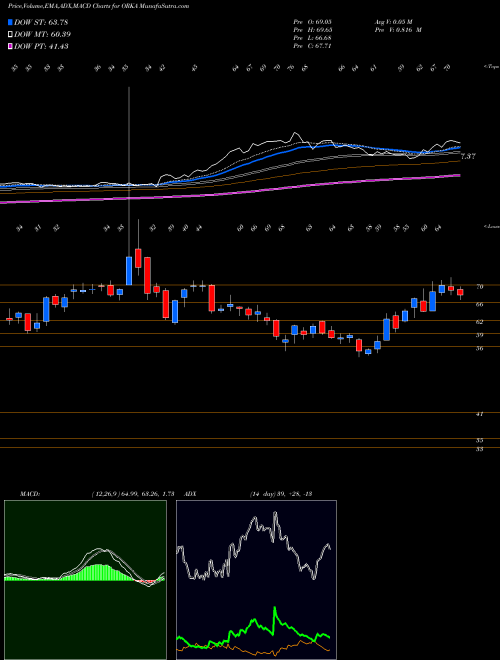The height and width of the screenshot is (660, 500).
Task: Click the Pre O: 69.03 value
Action: pos(314,21)
